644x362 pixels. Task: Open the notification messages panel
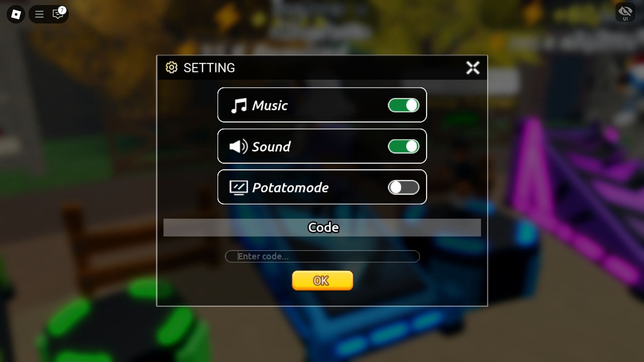point(57,14)
